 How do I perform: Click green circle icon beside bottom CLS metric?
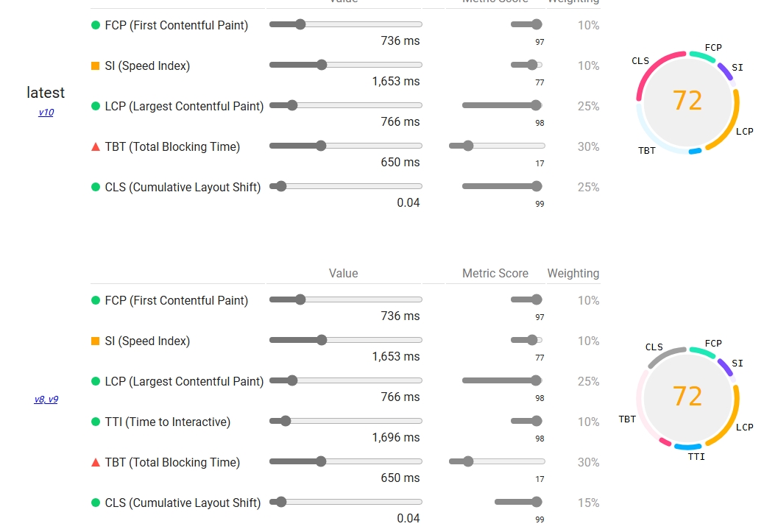[96, 503]
